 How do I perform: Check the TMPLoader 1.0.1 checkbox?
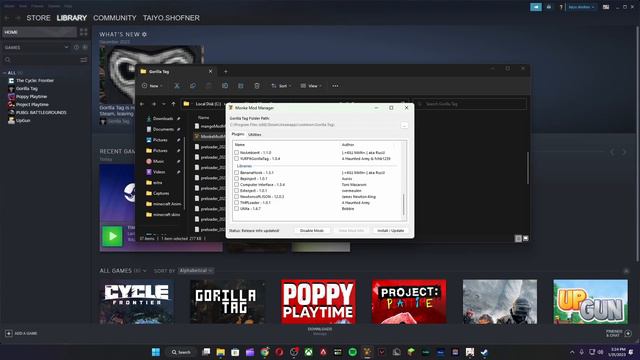click(236, 202)
